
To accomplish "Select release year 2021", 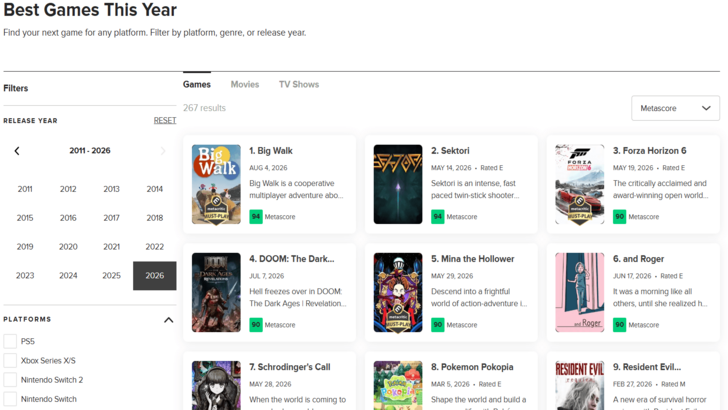I will (111, 247).
